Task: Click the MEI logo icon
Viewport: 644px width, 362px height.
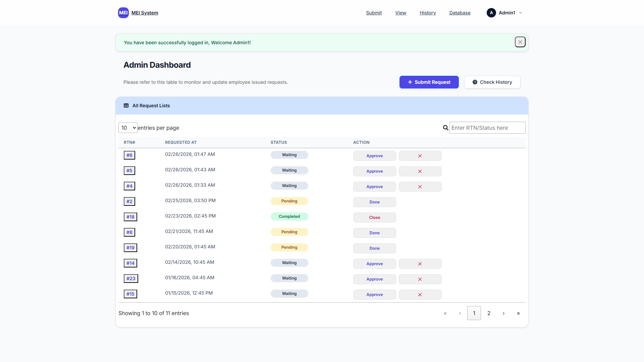Action: [123, 13]
